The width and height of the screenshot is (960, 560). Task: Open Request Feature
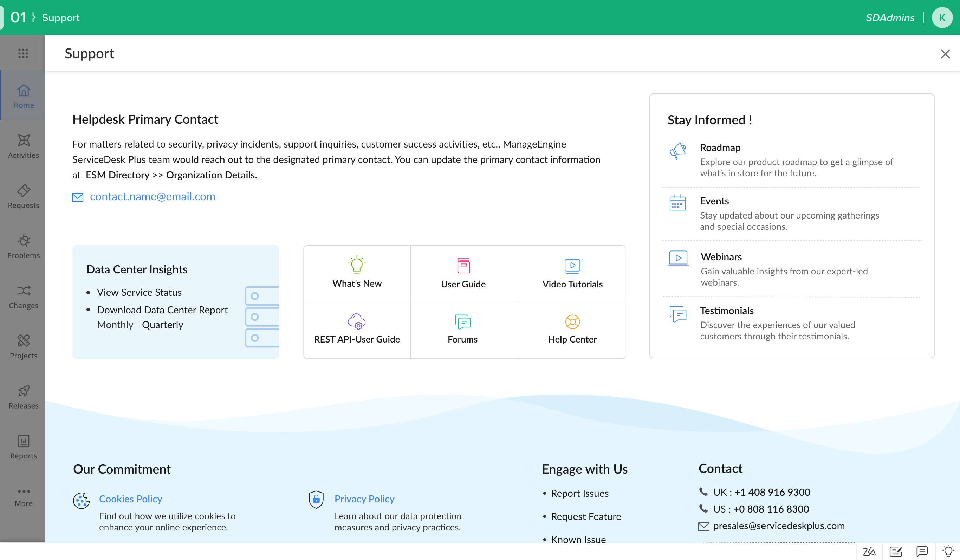[x=585, y=516]
